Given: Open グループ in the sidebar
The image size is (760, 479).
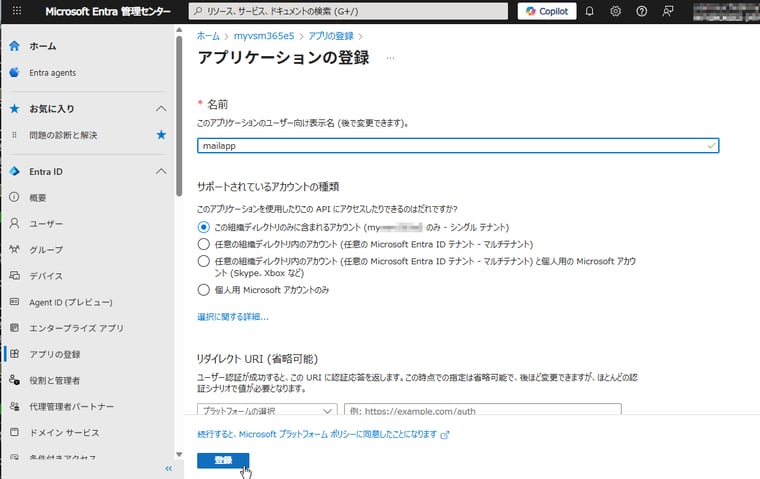Looking at the screenshot, I should pyautogui.click(x=46, y=250).
